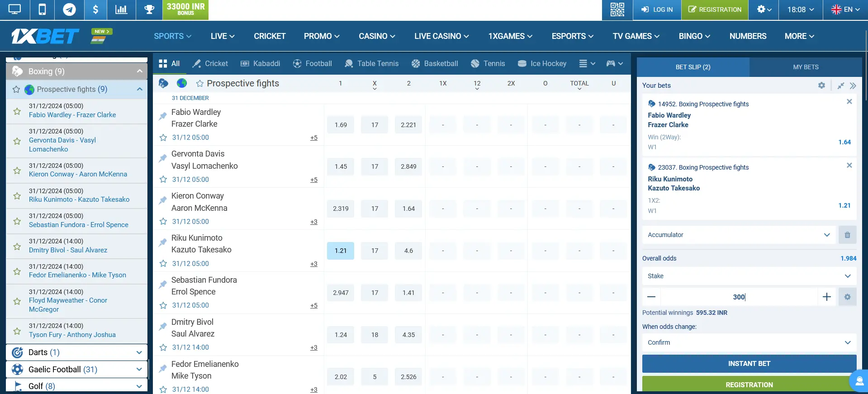Select the BET SLIP (2) tab
This screenshot has width=868, height=394.
[693, 67]
